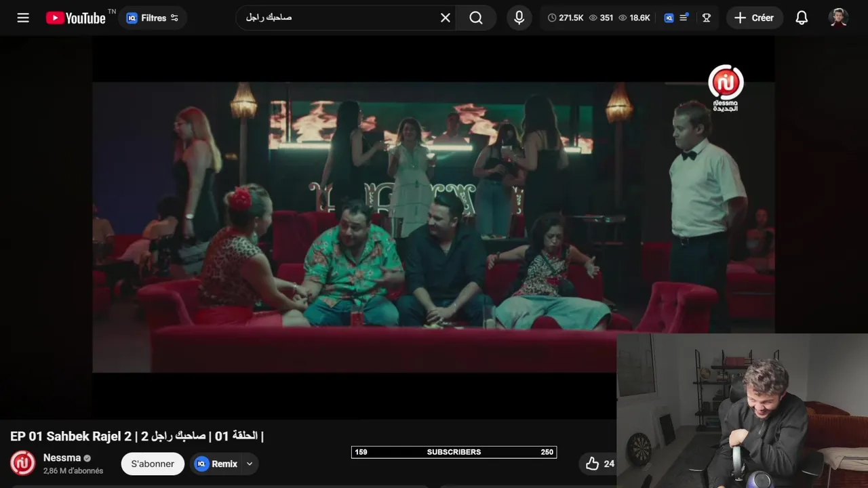Open the Nessma channel avatar
This screenshot has width=868, height=488.
[22, 463]
